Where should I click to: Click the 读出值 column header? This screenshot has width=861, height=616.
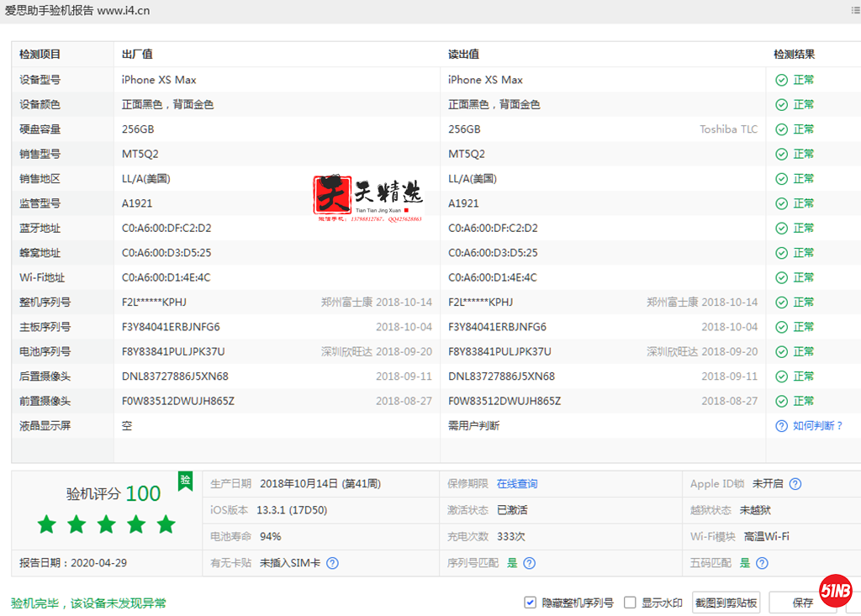tap(463, 55)
